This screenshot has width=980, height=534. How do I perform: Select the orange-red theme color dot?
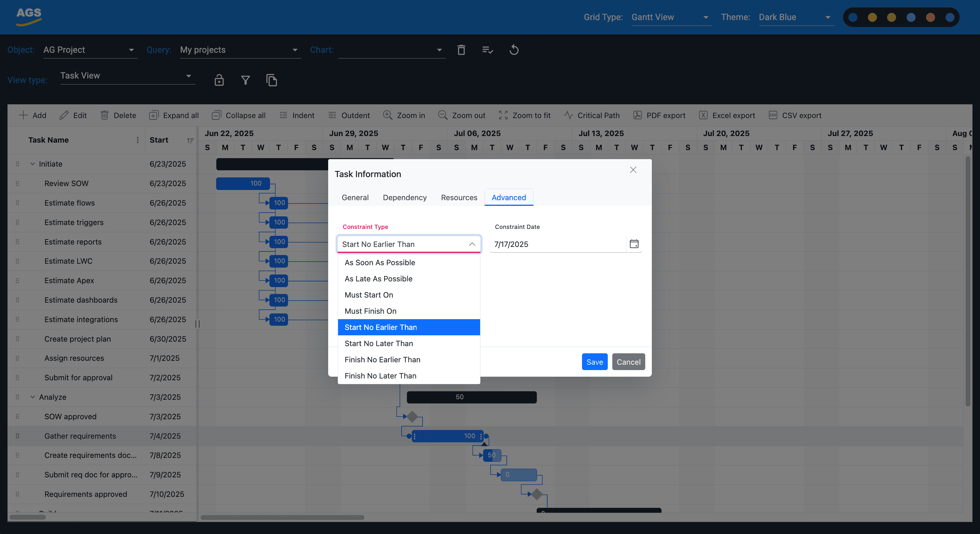[x=930, y=17]
